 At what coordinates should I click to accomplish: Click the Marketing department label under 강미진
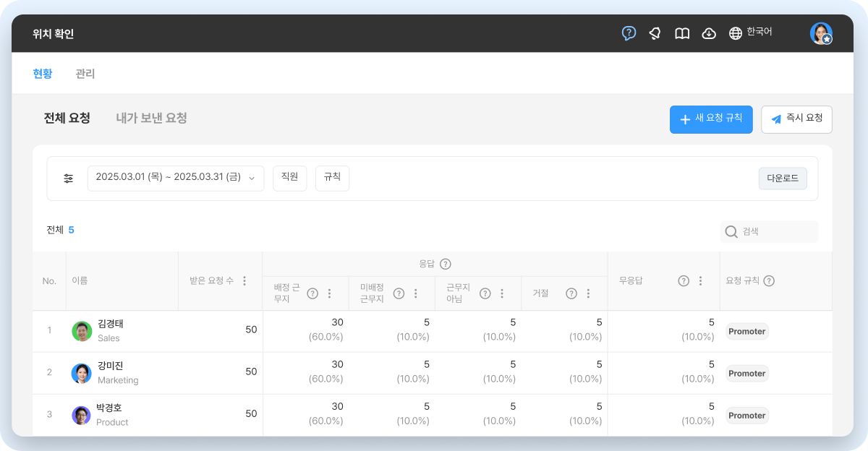(x=118, y=379)
